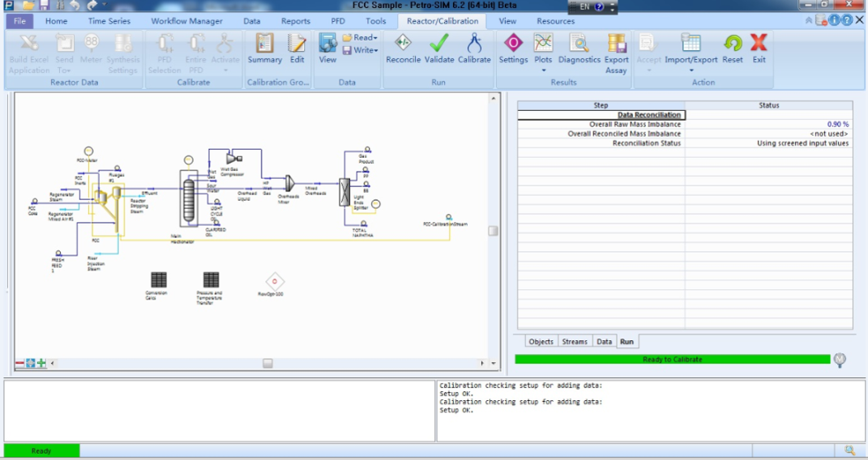Exit the calibration environment
The width and height of the screenshot is (868, 460).
pos(759,49)
